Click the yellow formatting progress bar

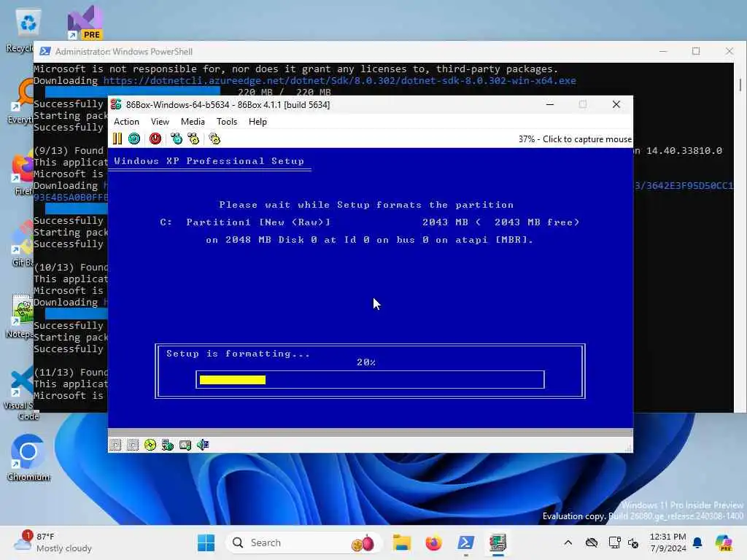pyautogui.click(x=233, y=379)
